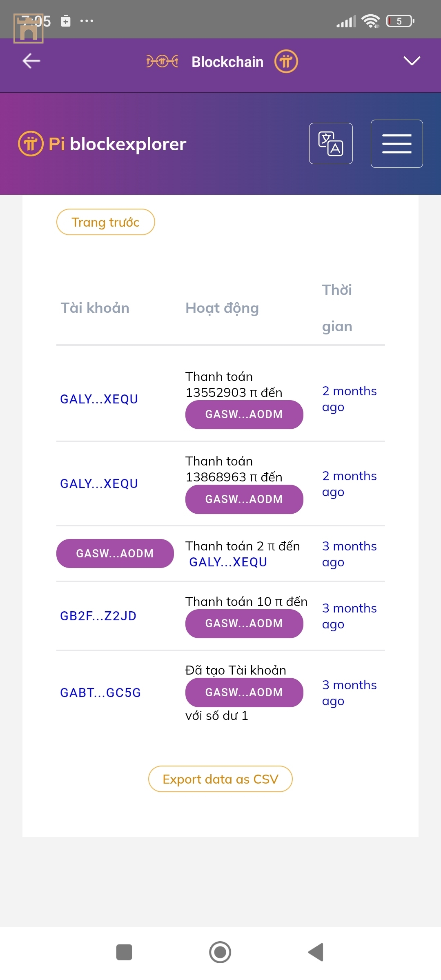This screenshot has width=441, height=980.
Task: Tap the Android recent apps square
Action: 124,952
